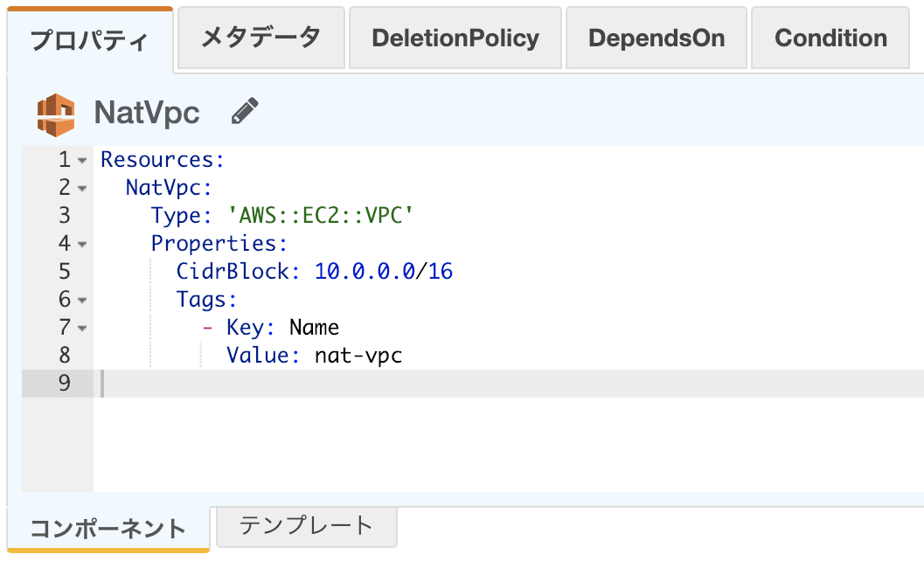Click the orange AWS VPC resource icon

pyautogui.click(x=56, y=114)
